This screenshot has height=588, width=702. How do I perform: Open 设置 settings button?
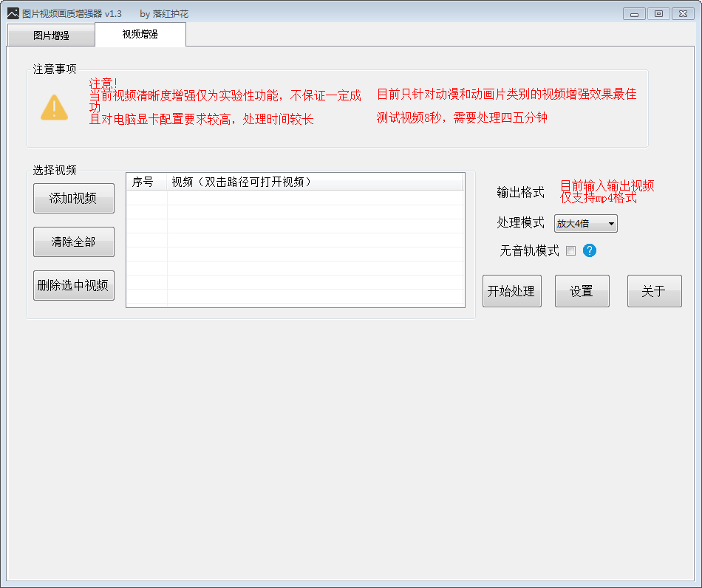coord(582,291)
